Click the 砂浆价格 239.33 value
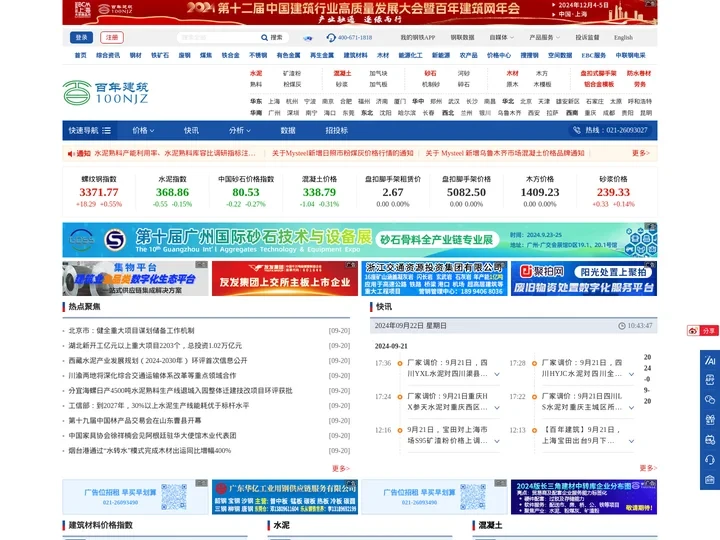The image size is (720, 540). (613, 192)
